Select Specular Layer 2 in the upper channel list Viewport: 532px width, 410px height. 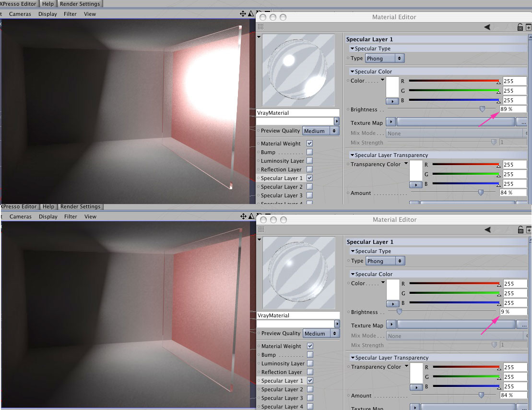[x=281, y=187]
